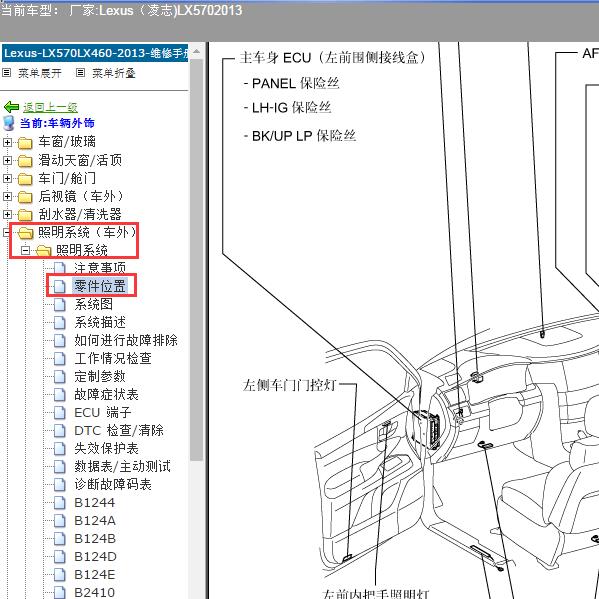Open the 工作情况检查 page
This screenshot has width=599, height=599.
point(113,358)
